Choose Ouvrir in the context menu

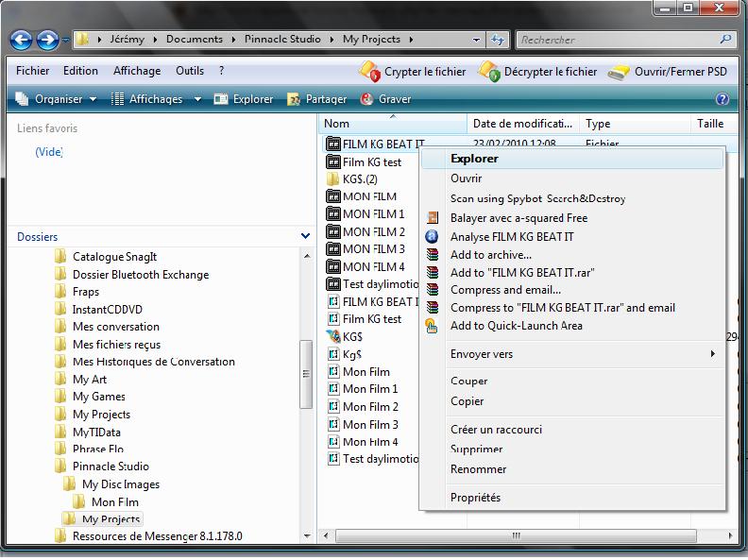click(572, 178)
